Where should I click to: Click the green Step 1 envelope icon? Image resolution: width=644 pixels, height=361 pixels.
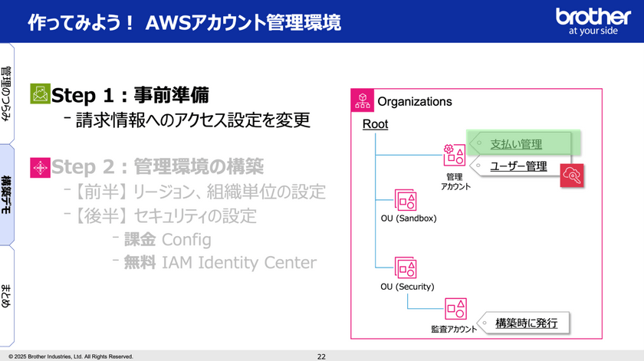(39, 94)
